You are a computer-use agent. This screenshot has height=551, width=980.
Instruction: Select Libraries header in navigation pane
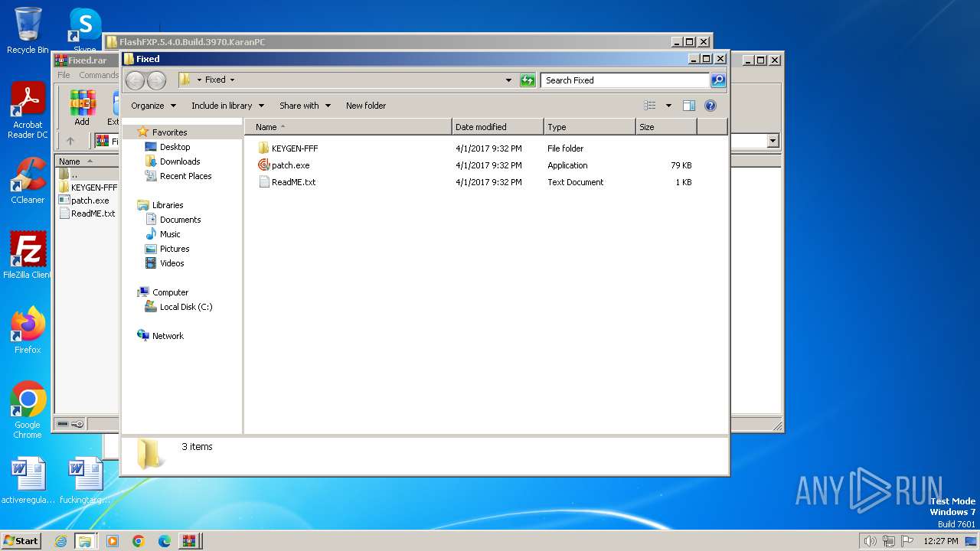tap(167, 205)
